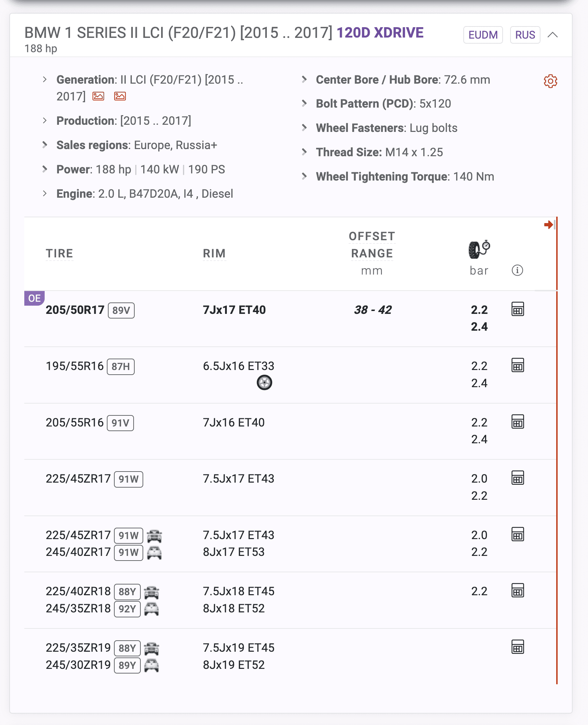Click front axle car icon beside 225/45ZR17 91W
Screen dimensions: 588x725
[x=154, y=536]
